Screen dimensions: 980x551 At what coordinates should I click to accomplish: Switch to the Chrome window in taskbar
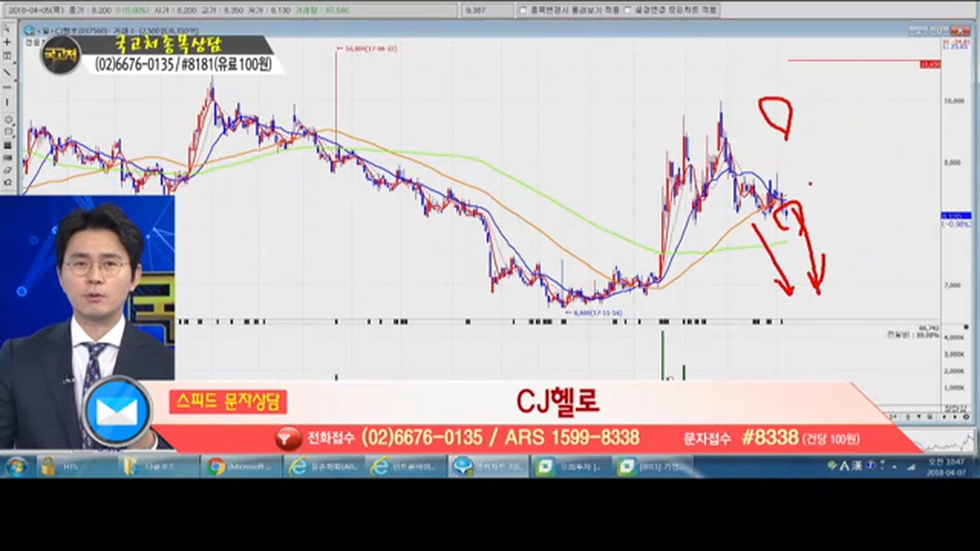tap(239, 466)
